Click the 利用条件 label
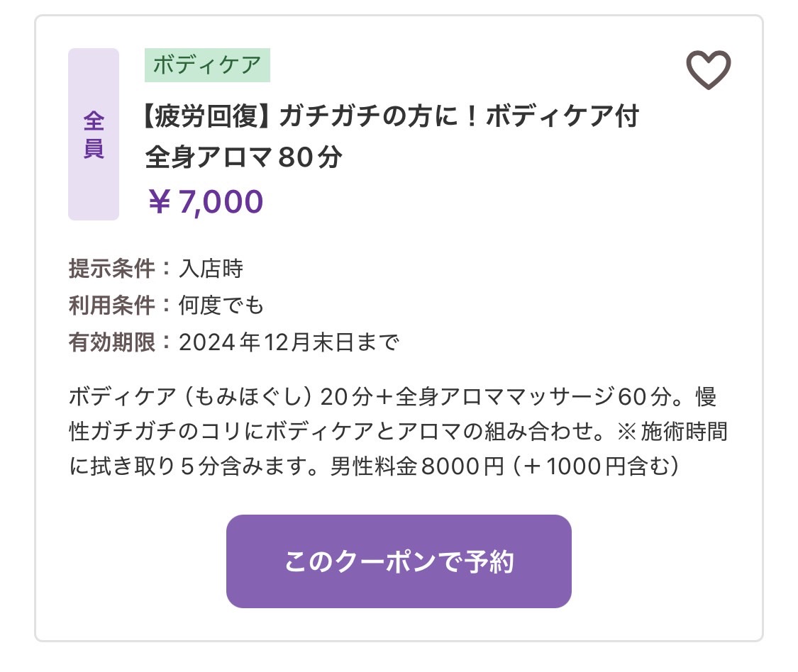This screenshot has width=798, height=672. [x=111, y=306]
